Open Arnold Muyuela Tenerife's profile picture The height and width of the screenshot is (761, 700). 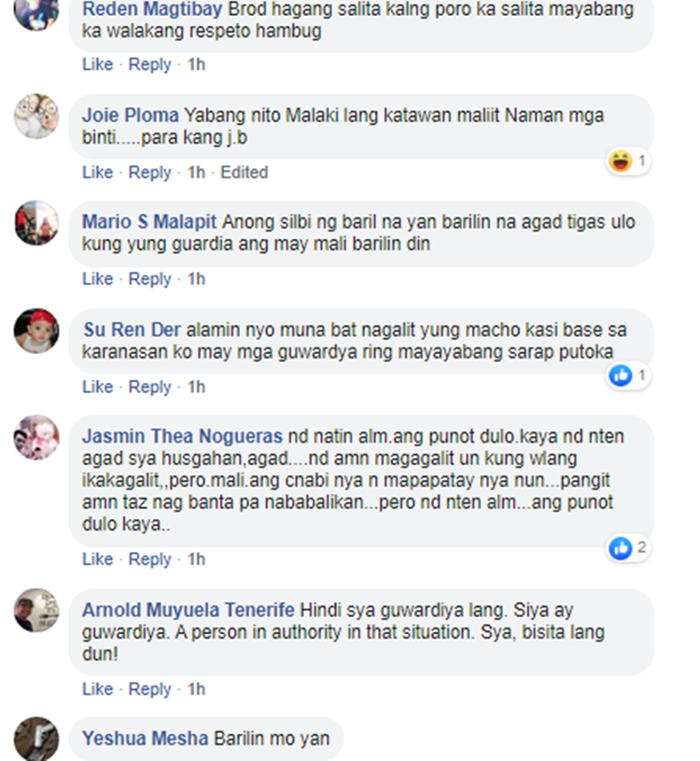point(36,611)
